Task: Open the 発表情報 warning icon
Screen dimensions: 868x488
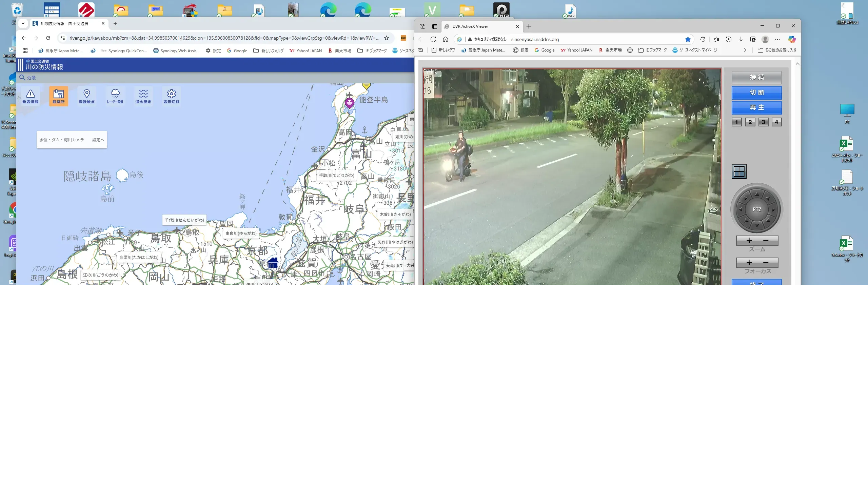Action: click(x=31, y=96)
